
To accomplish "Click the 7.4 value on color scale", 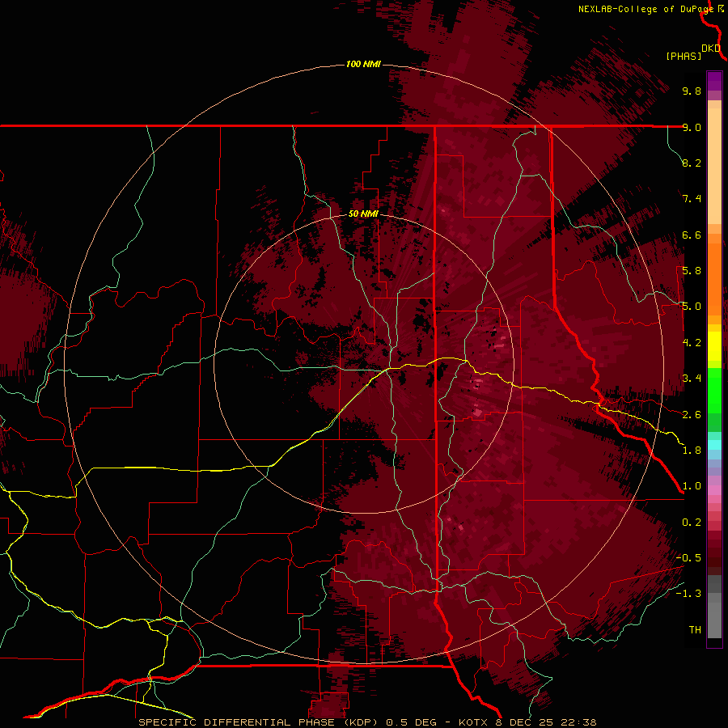I will (692, 199).
